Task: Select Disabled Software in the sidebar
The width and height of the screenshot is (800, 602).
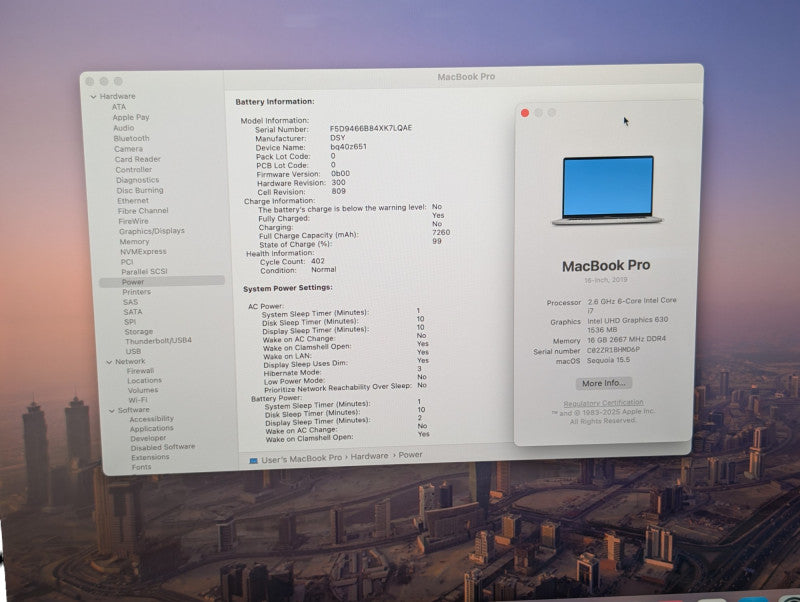Action: coord(163,447)
